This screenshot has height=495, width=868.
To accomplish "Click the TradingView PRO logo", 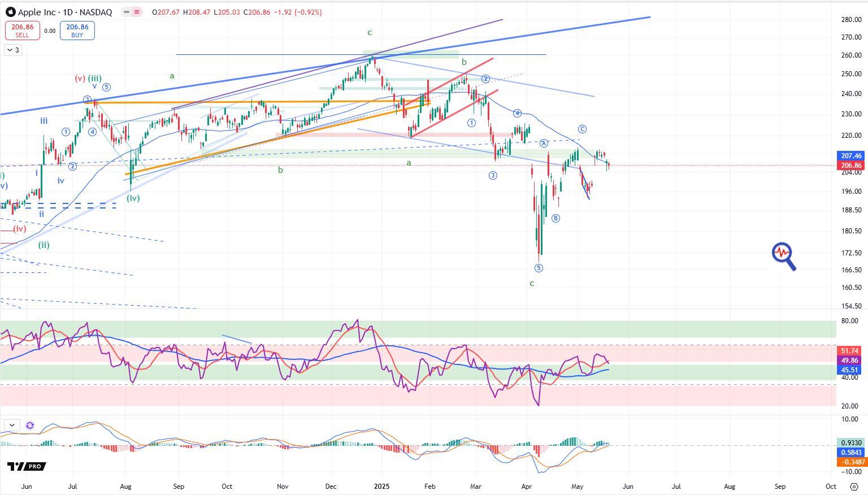I will (x=26, y=466).
